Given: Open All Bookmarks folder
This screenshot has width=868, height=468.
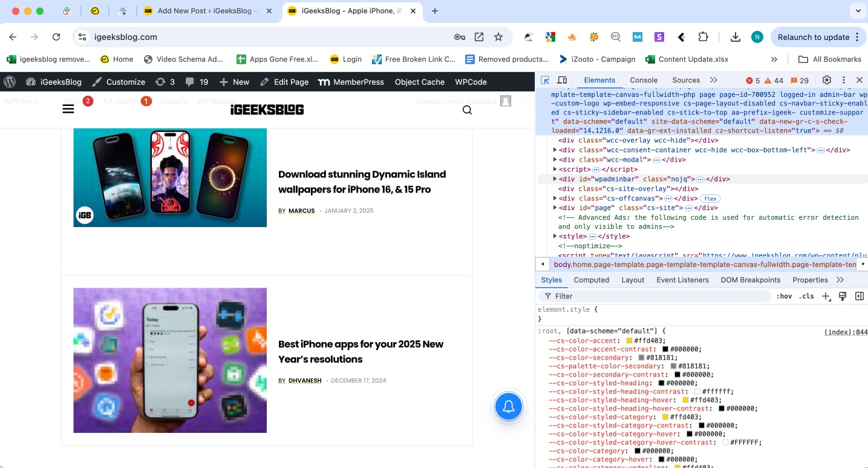Looking at the screenshot, I should [830, 59].
